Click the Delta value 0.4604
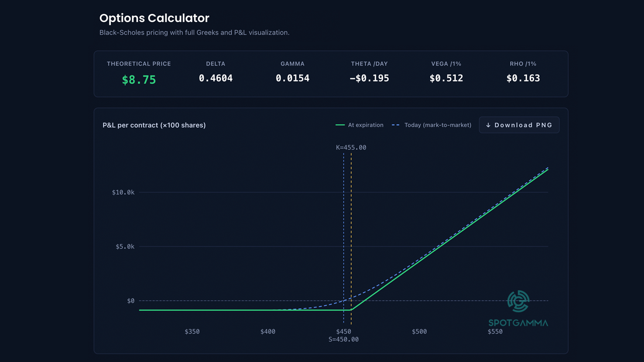Screen dimensions: 644x362 click(x=216, y=78)
